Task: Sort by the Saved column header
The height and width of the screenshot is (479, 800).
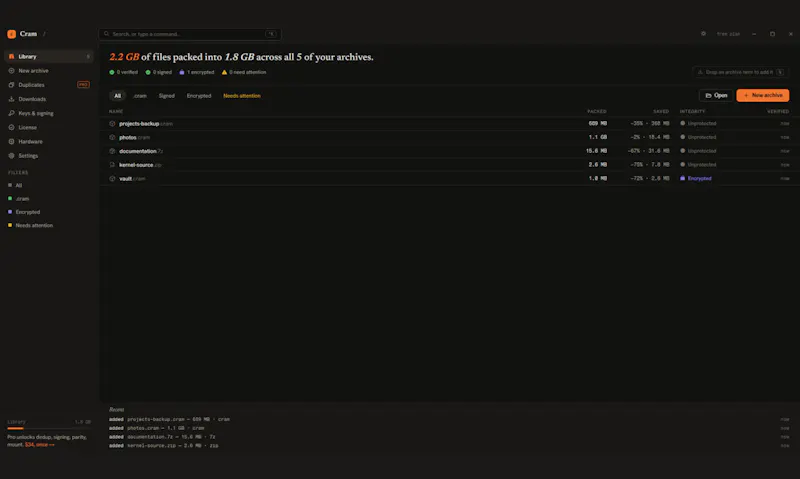Action: pos(661,111)
